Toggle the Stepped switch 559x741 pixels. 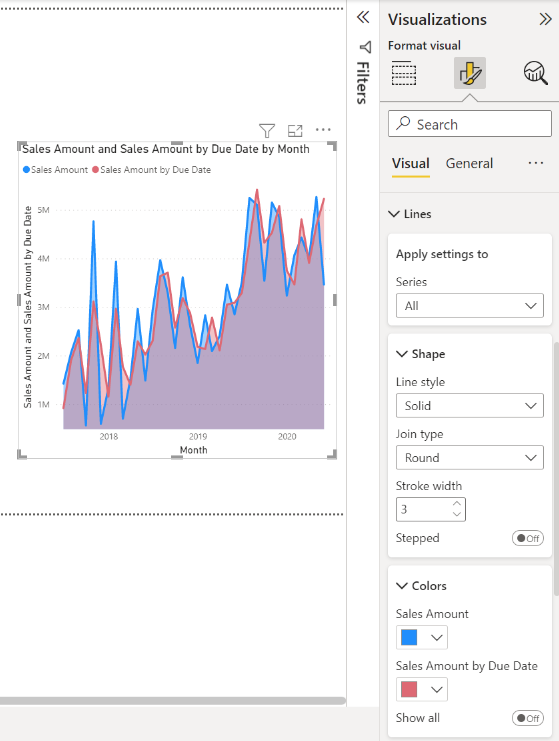click(x=528, y=538)
